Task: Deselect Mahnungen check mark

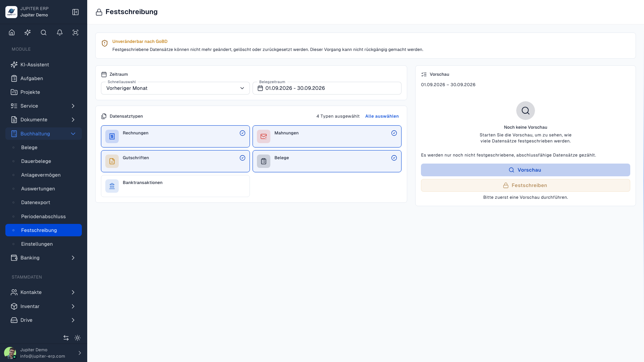Action: (394, 133)
